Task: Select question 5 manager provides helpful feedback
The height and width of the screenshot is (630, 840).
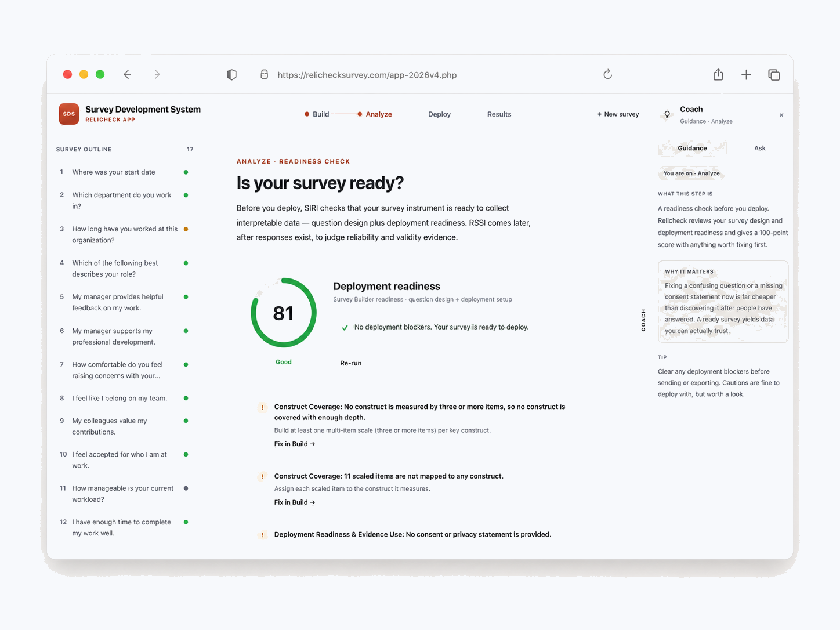Action: point(124,302)
